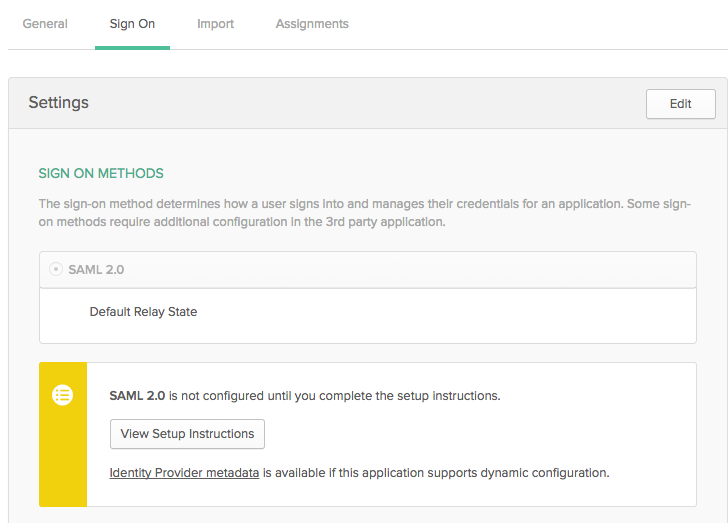Click the SAML 2.0 radio option label

96,270
